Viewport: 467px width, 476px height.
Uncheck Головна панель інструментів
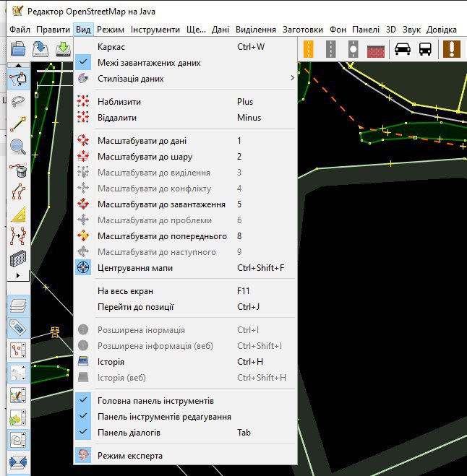185,401
